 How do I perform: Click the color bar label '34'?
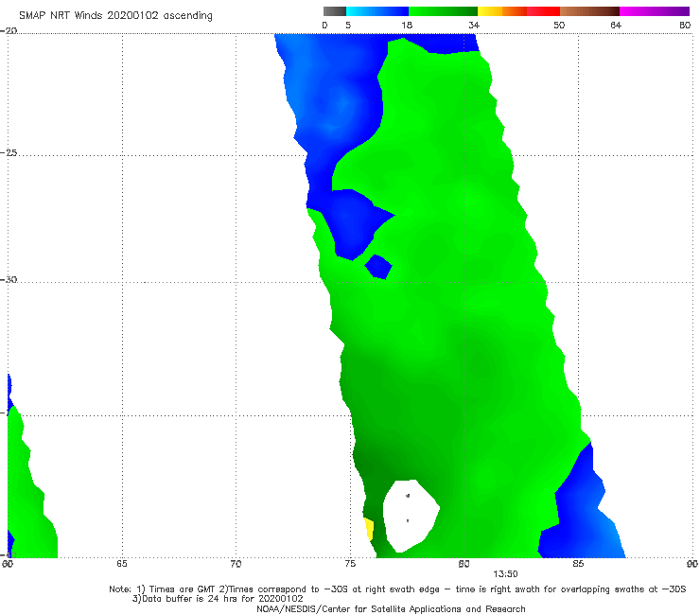[474, 26]
